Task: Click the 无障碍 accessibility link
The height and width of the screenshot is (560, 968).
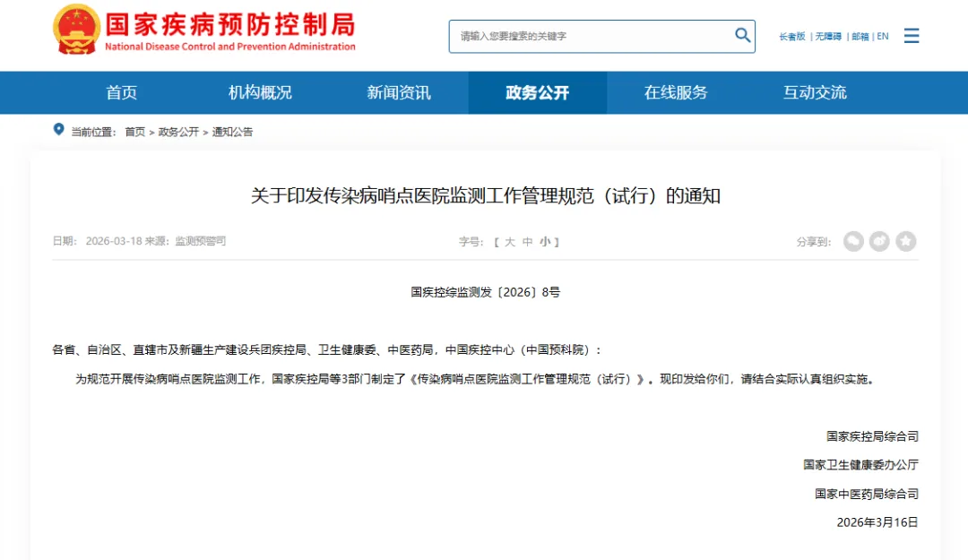Action: coord(828,37)
